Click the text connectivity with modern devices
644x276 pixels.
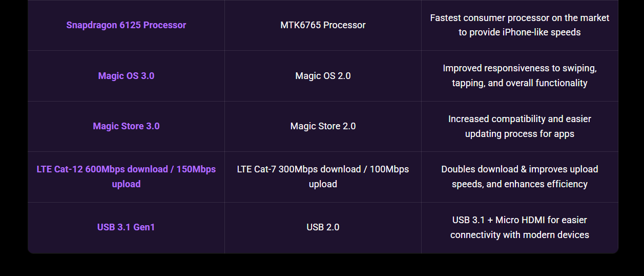pyautogui.click(x=520, y=235)
